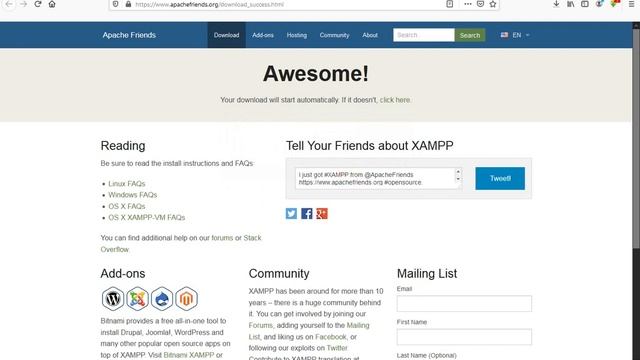Open the Twitter link in Community text
640x360 pixels.
pyautogui.click(x=337, y=348)
